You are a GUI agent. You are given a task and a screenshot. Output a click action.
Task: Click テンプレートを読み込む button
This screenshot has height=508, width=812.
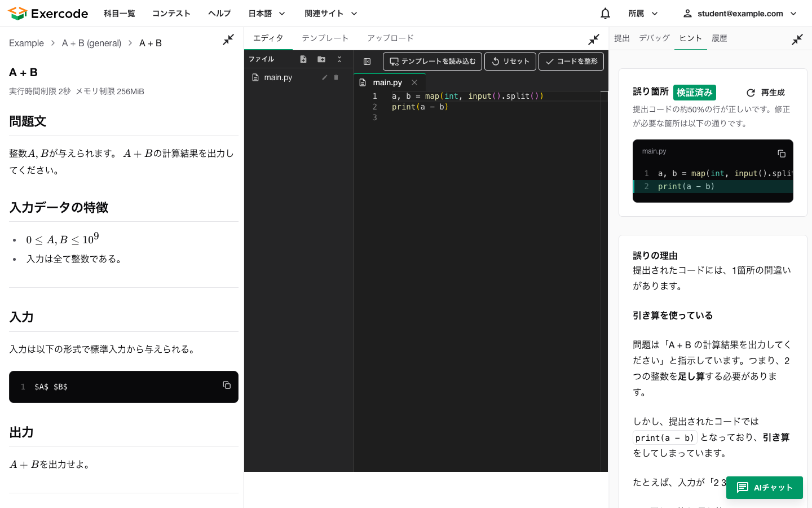coord(433,62)
